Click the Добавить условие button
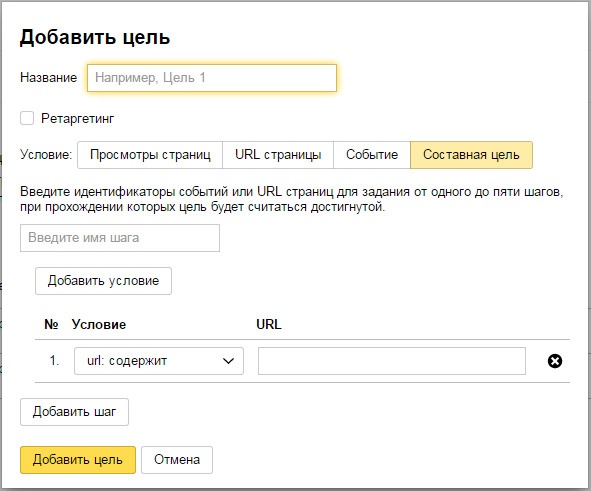This screenshot has height=491, width=591. (x=103, y=281)
